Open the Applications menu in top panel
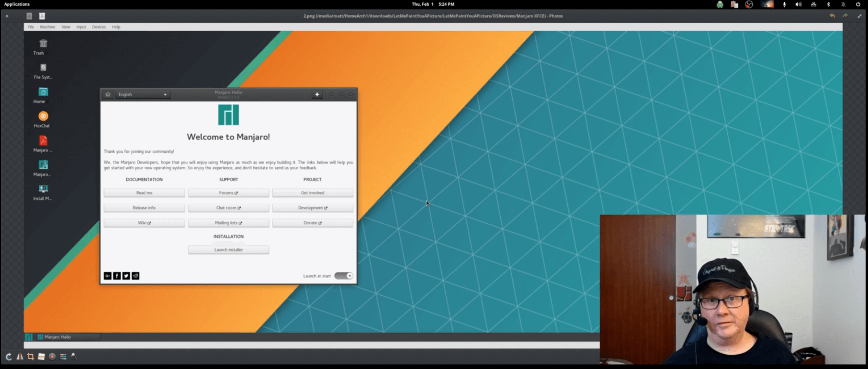Screen dimensions: 868x369 click(17, 4)
